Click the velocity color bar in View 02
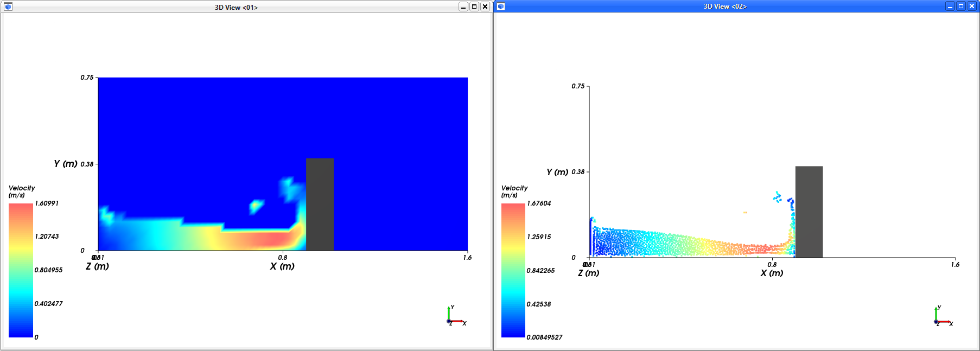 pyautogui.click(x=513, y=270)
